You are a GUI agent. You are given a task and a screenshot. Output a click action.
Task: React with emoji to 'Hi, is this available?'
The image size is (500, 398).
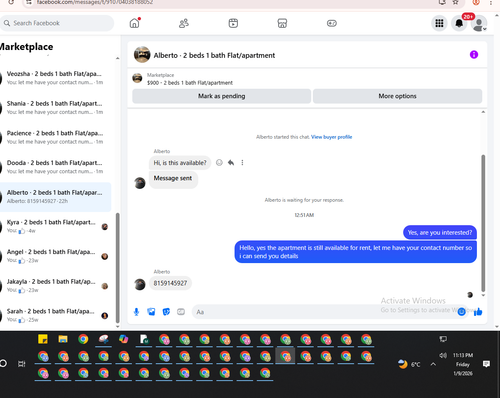point(219,163)
